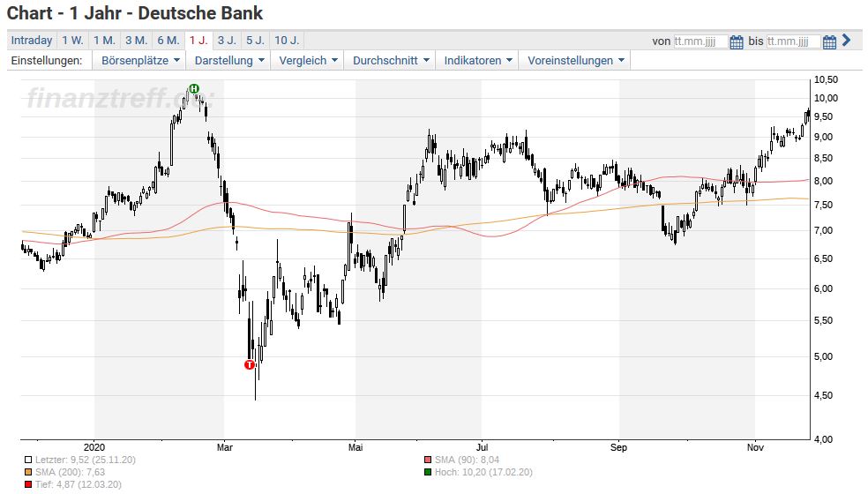Click the green H high marker
This screenshot has width=868, height=494.
(x=194, y=88)
